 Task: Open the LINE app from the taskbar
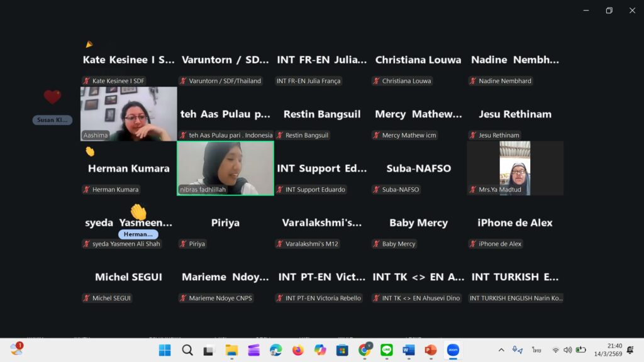(387, 350)
